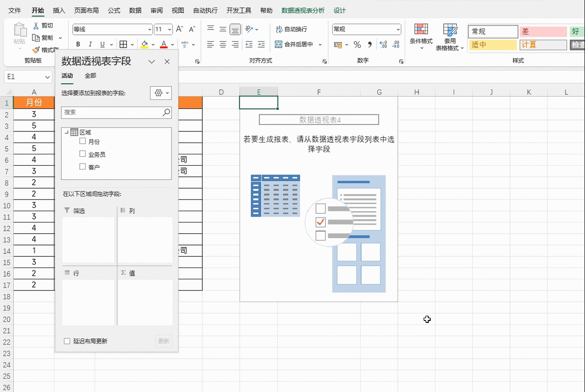The image size is (585, 392).
Task: Select column header H
Action: (416, 92)
